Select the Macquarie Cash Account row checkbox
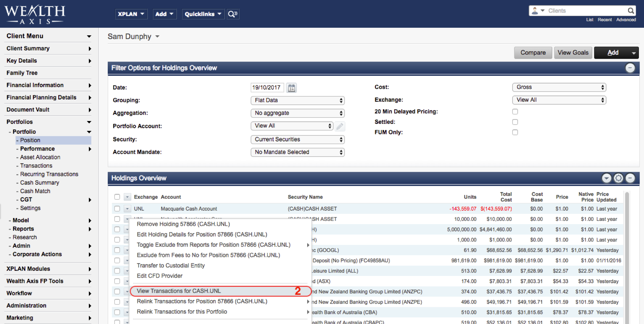 tap(117, 209)
